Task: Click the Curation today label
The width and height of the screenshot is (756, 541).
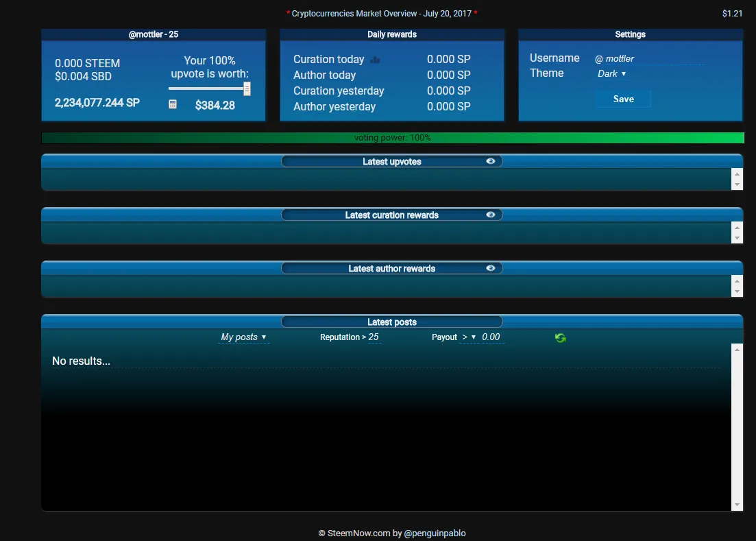Action: (x=329, y=59)
